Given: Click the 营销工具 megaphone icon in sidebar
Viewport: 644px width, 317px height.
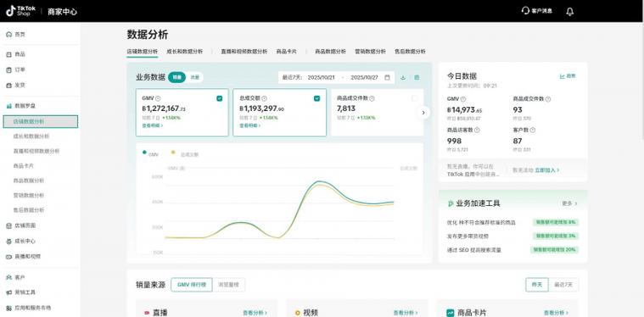Looking at the screenshot, I should [x=9, y=292].
